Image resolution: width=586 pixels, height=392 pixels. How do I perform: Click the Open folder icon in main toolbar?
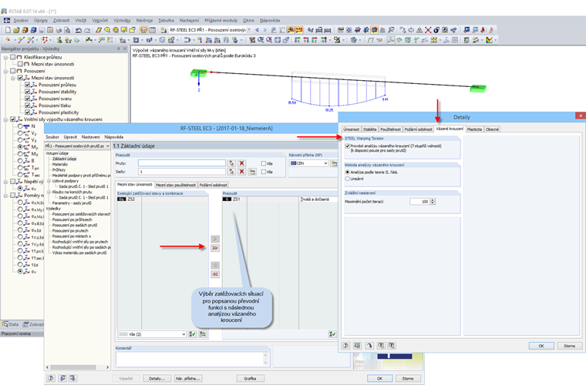[16, 30]
